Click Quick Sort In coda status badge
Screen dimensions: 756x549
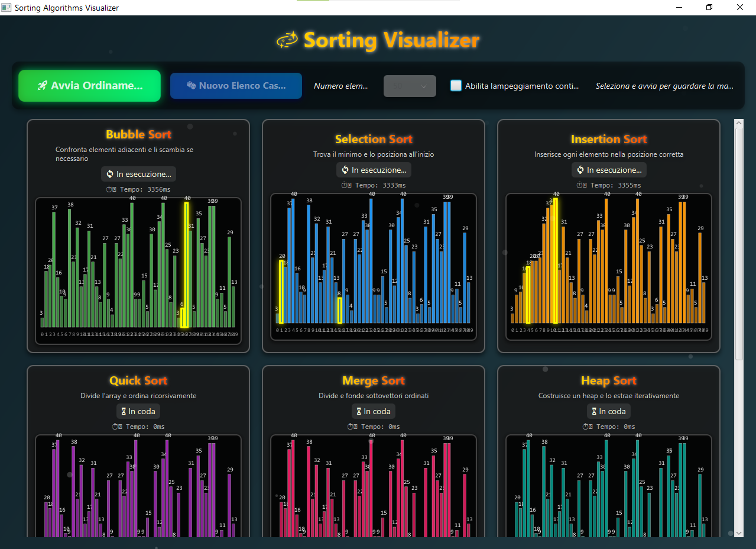click(x=138, y=411)
